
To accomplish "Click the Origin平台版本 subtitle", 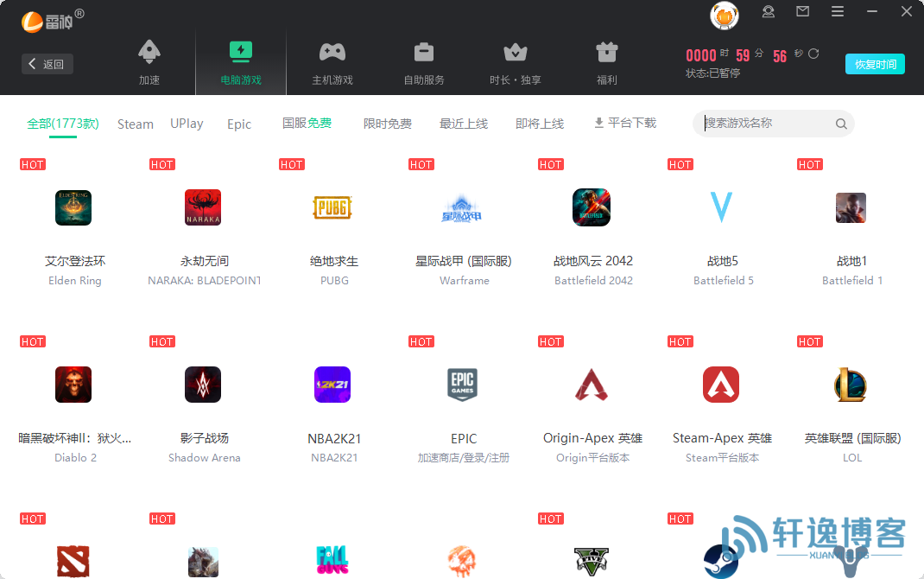I will 593,458.
